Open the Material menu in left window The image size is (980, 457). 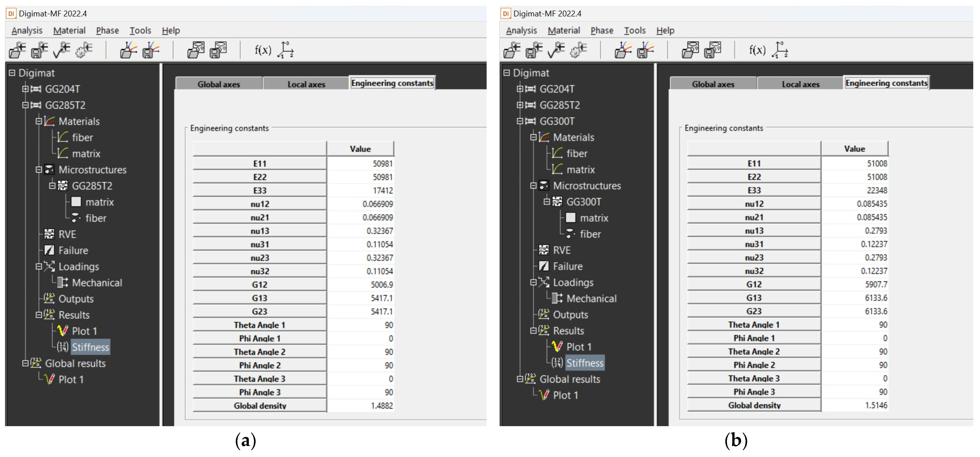point(69,30)
